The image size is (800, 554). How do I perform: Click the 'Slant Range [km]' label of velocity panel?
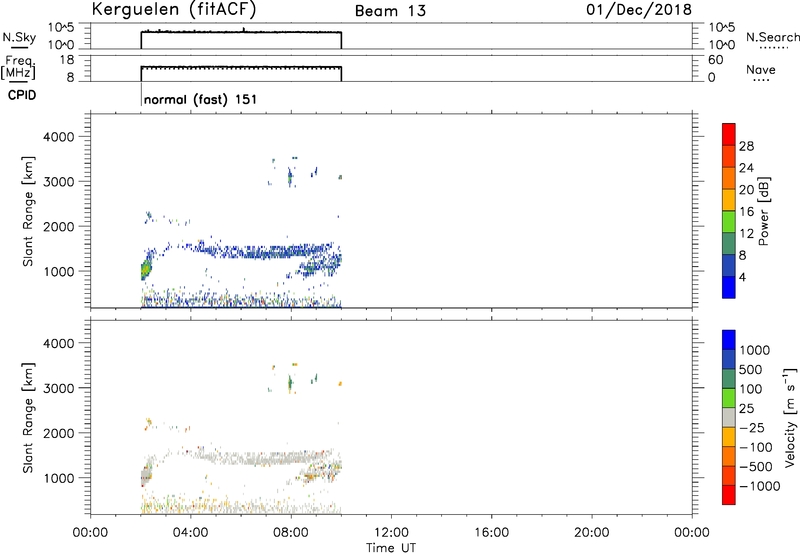[x=28, y=418]
